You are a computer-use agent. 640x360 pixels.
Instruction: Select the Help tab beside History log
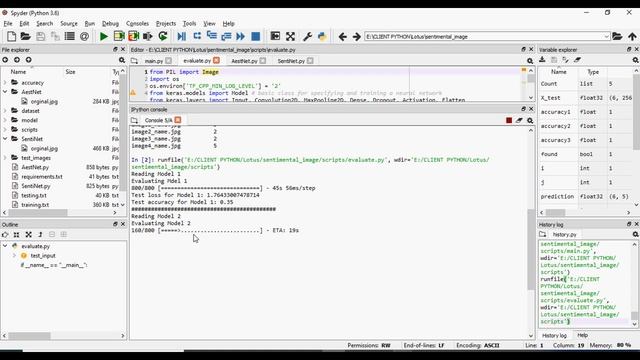(582, 335)
